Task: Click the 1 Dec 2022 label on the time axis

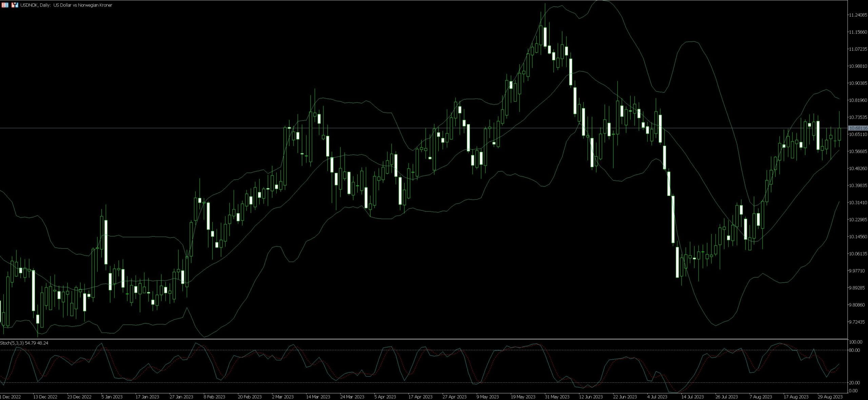Action: click(10, 397)
